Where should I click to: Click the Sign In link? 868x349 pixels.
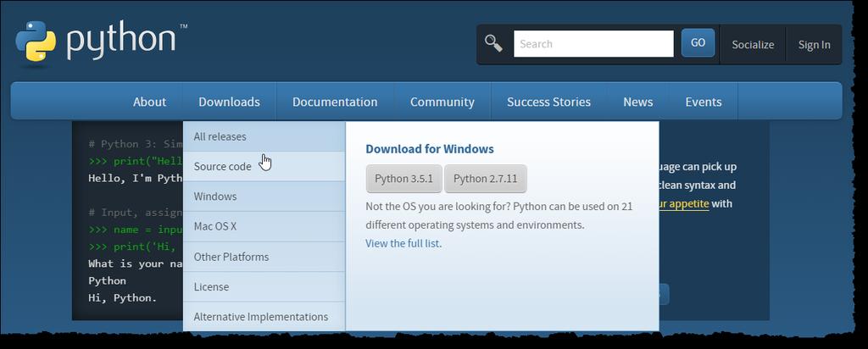[x=814, y=45]
